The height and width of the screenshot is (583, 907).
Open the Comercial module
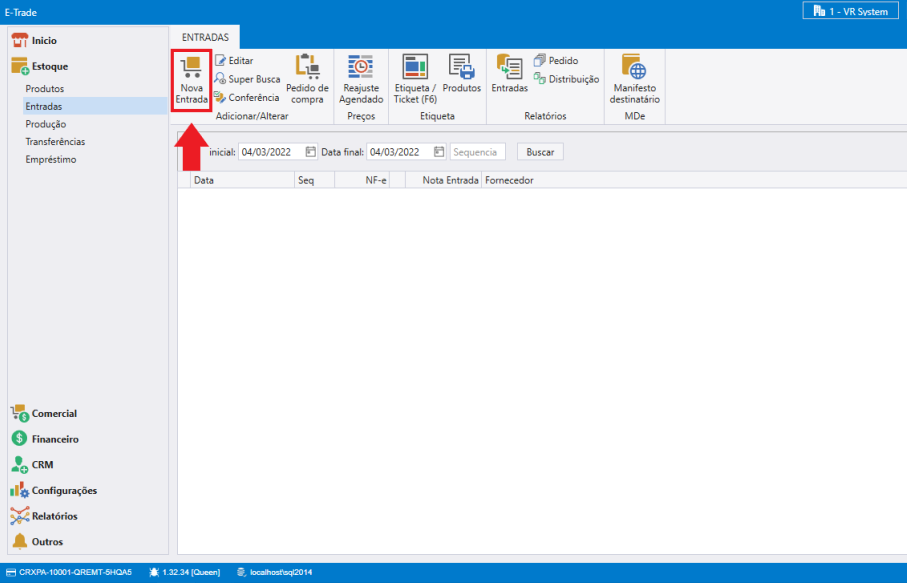[x=44, y=414]
